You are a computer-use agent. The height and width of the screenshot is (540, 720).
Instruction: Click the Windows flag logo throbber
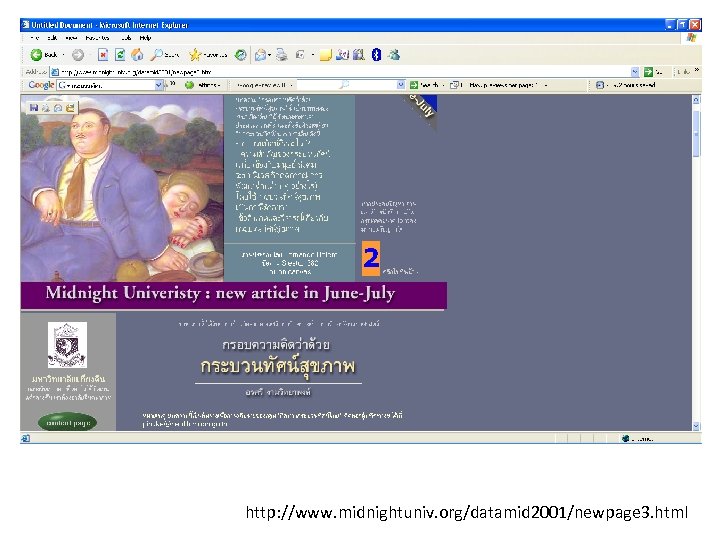pyautogui.click(x=691, y=38)
